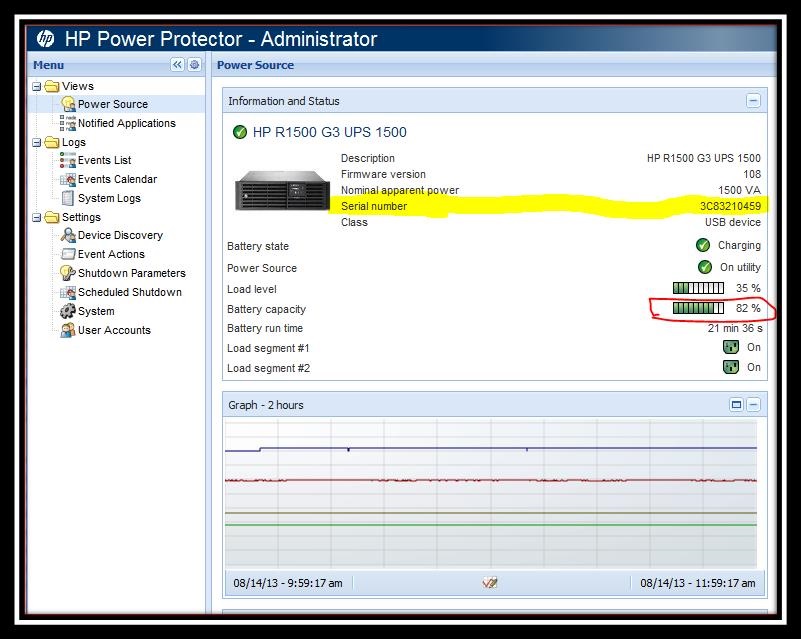Image resolution: width=801 pixels, height=639 pixels.
Task: Open Event Actions settings
Action: (111, 254)
